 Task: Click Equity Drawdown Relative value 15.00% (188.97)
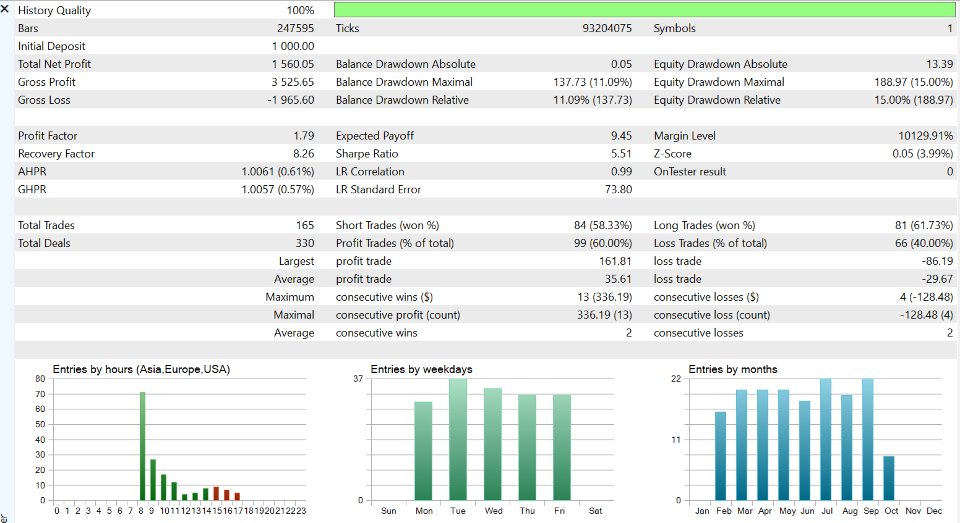point(913,100)
